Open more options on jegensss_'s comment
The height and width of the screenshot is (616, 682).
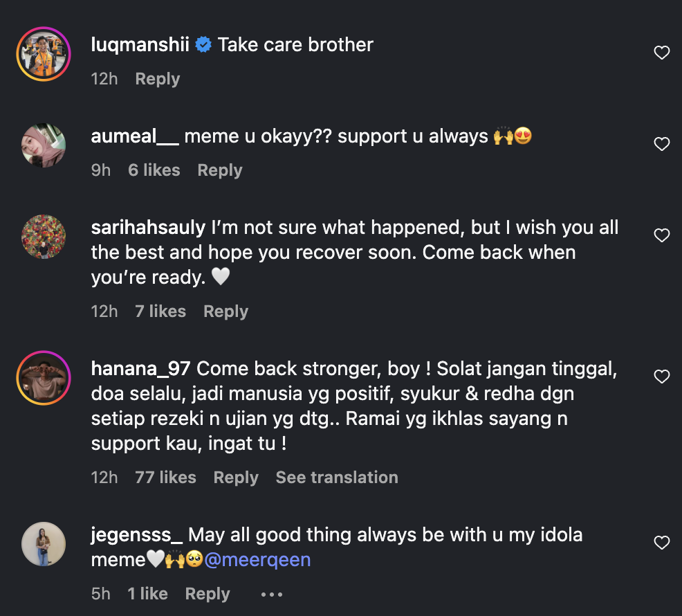(272, 595)
